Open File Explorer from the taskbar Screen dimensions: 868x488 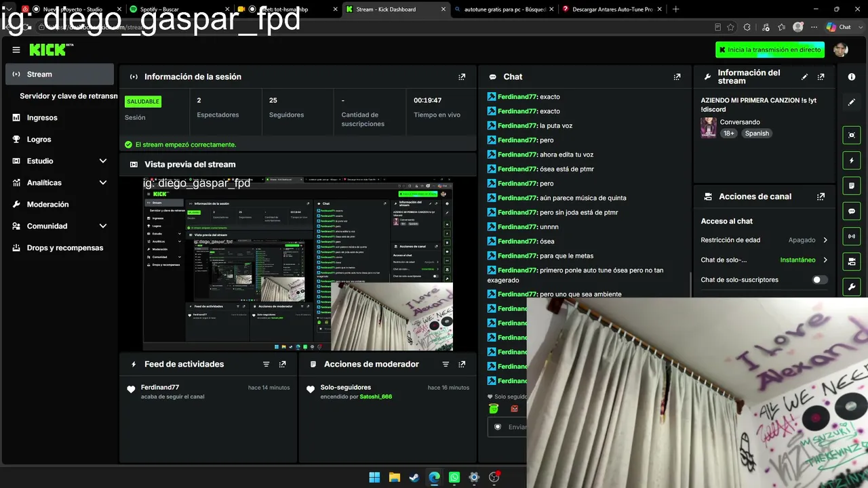(x=394, y=477)
